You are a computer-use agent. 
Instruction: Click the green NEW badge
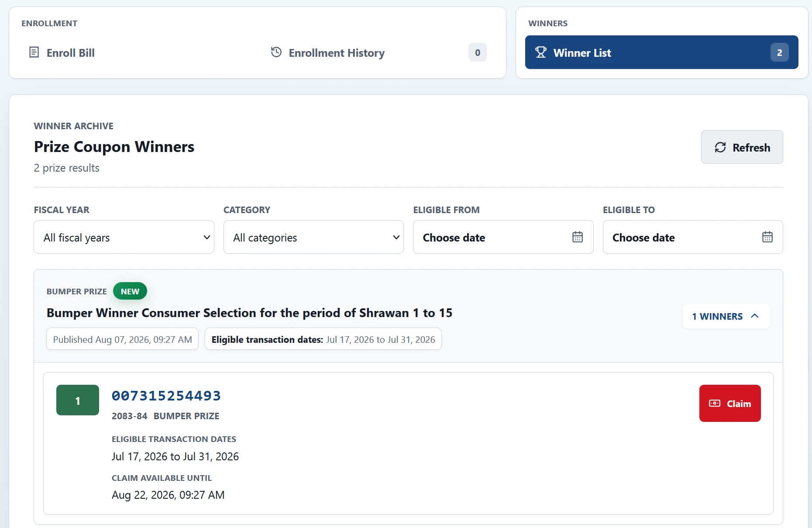pos(130,291)
